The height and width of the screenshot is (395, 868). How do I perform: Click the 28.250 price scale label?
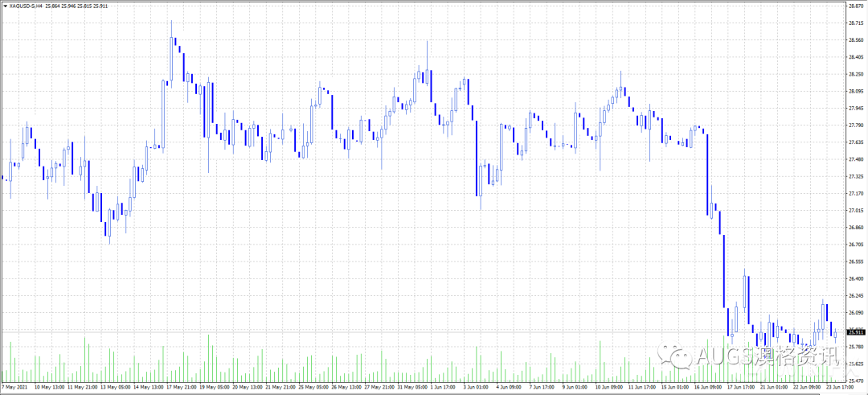tap(856, 74)
